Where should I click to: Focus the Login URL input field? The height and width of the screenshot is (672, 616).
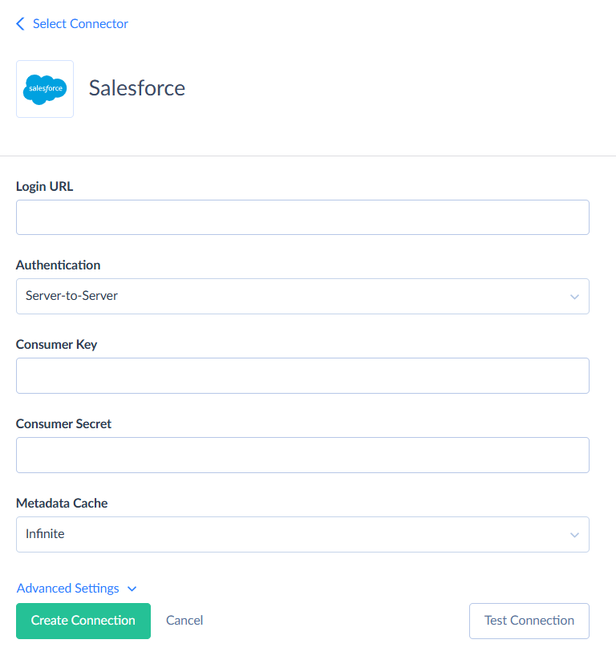pos(302,217)
